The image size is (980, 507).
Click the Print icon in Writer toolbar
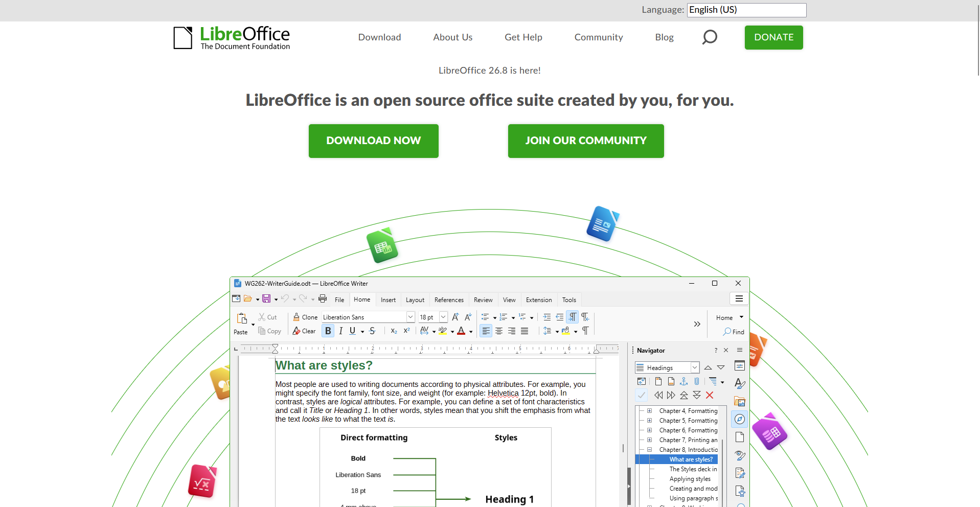coord(323,299)
